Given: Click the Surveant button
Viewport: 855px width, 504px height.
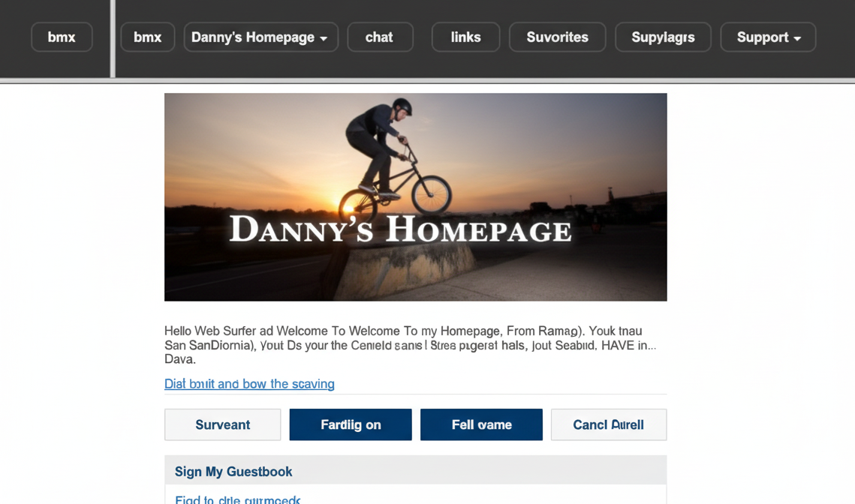Looking at the screenshot, I should 222,424.
